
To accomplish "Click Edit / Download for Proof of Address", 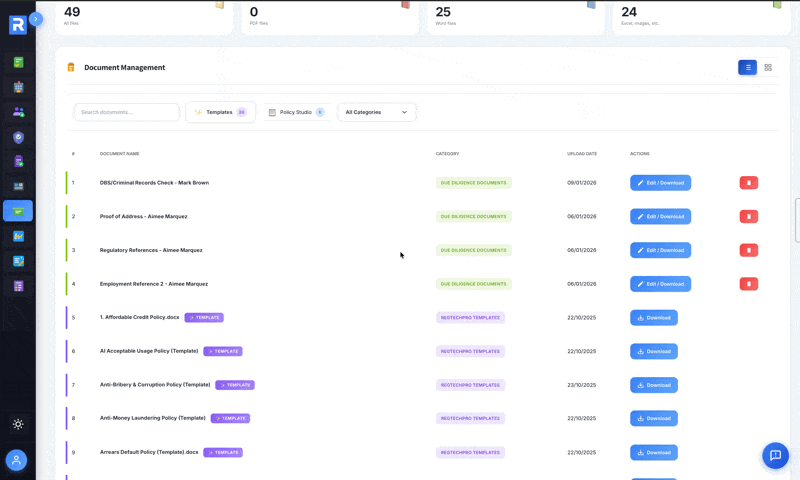I will click(660, 216).
